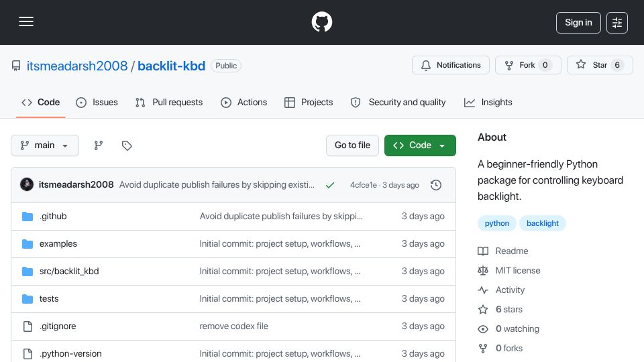644x362 pixels.
Task: Click the Sign in button
Action: point(578,23)
